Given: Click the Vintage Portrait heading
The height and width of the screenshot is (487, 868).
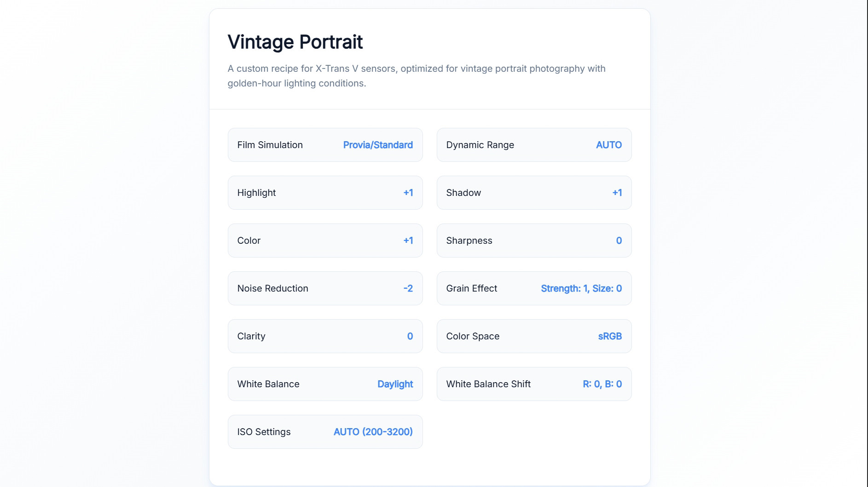Looking at the screenshot, I should (295, 42).
